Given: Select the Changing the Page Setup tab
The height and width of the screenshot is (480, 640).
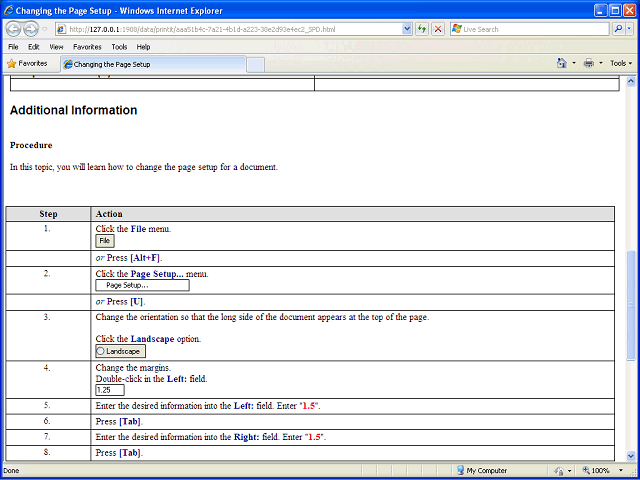Looking at the screenshot, I should pos(153,64).
